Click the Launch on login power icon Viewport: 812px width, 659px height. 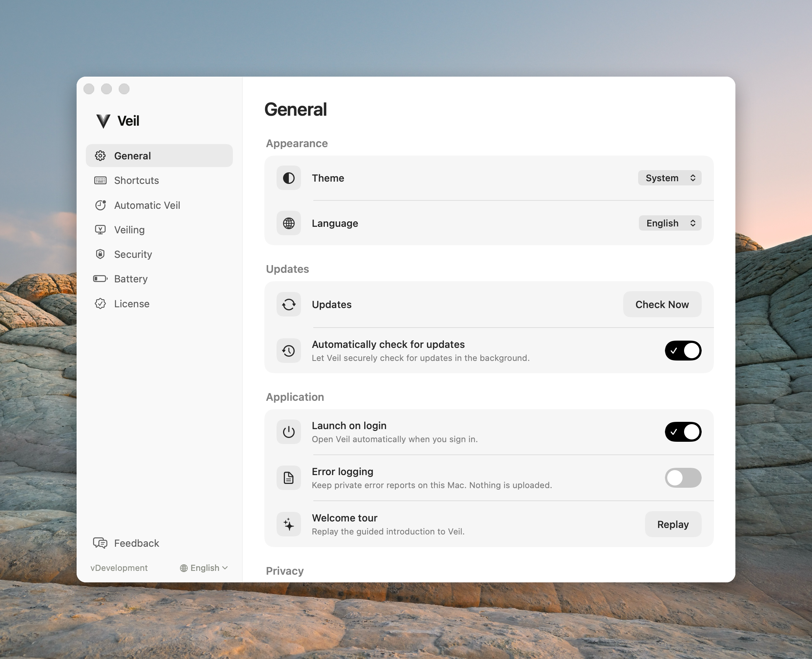(289, 432)
